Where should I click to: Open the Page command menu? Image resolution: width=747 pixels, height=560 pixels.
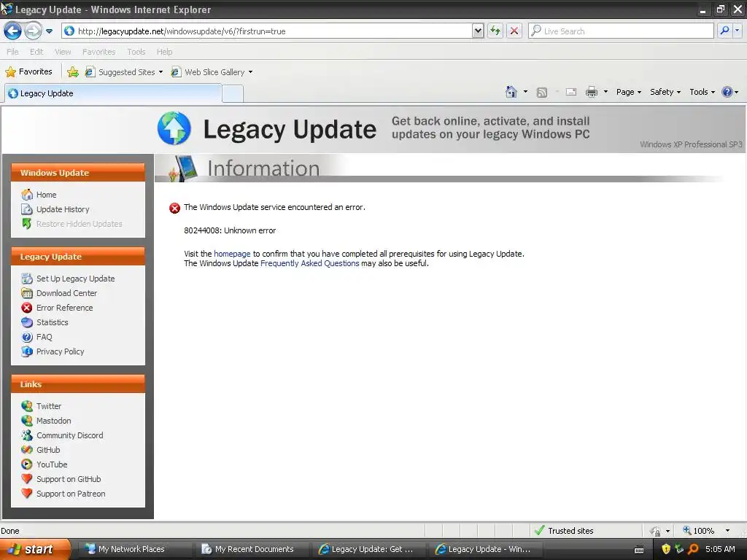(628, 92)
